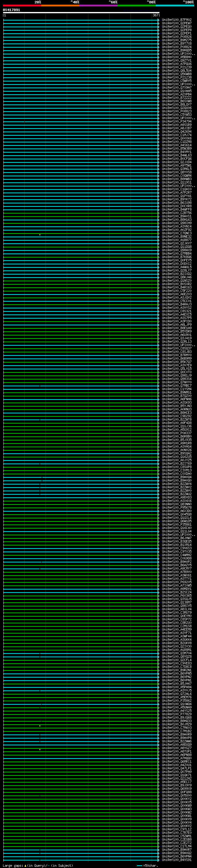Click the UniRef100_Q05U00 subject label
The image size is (197, 868).
pos(176,795)
